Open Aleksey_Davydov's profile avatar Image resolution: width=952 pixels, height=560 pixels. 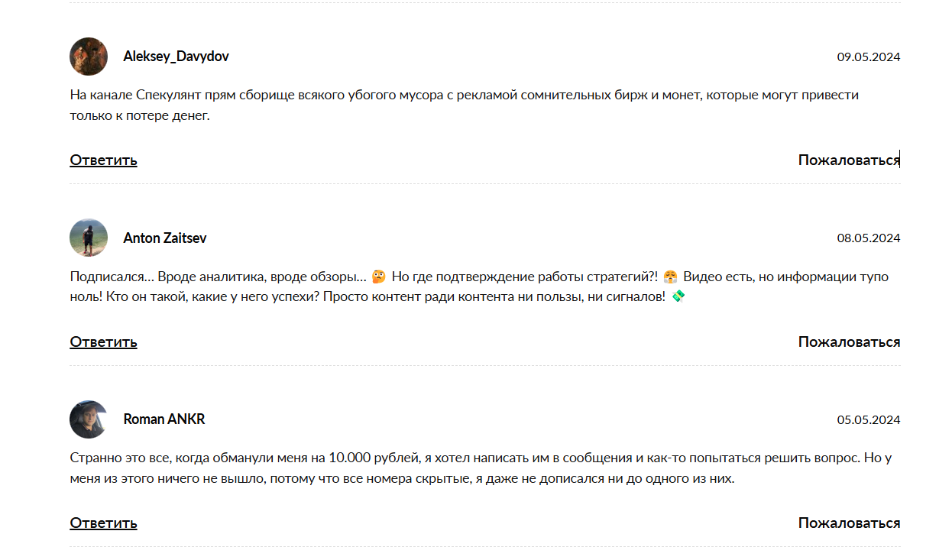[x=89, y=57]
